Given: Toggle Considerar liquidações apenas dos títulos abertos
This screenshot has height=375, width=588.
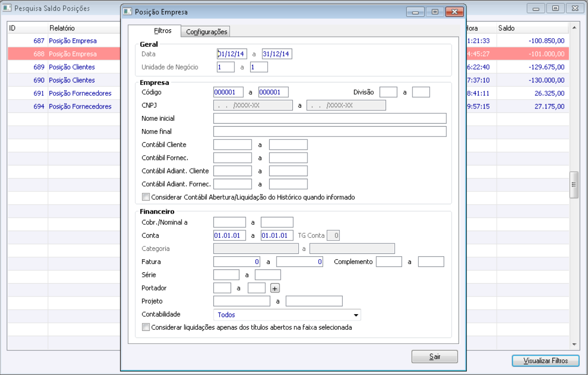Looking at the screenshot, I should click(x=146, y=327).
